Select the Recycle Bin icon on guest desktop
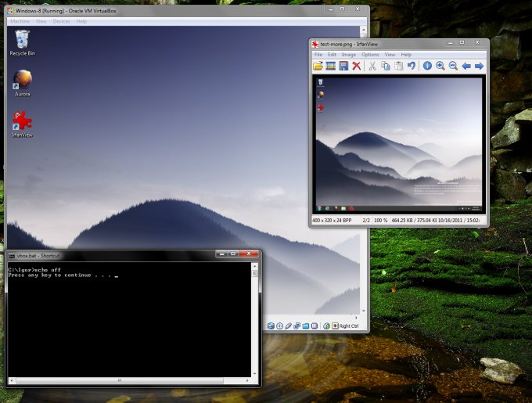 [22, 43]
